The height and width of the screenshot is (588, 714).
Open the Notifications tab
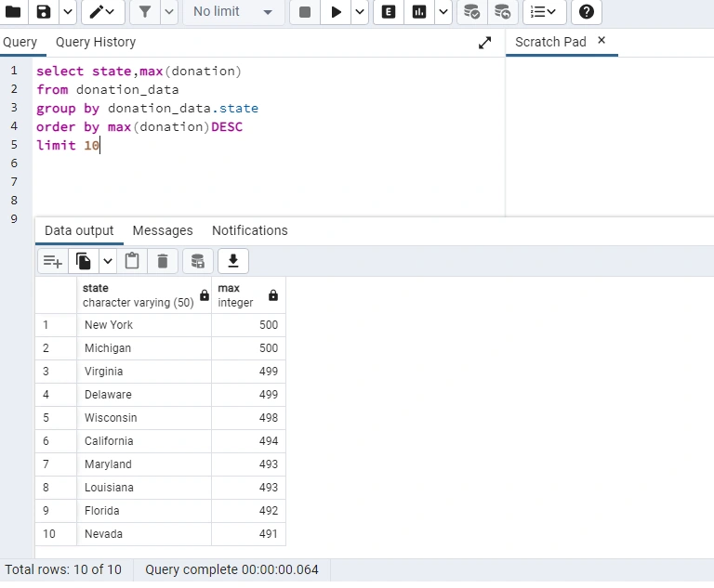(x=249, y=230)
